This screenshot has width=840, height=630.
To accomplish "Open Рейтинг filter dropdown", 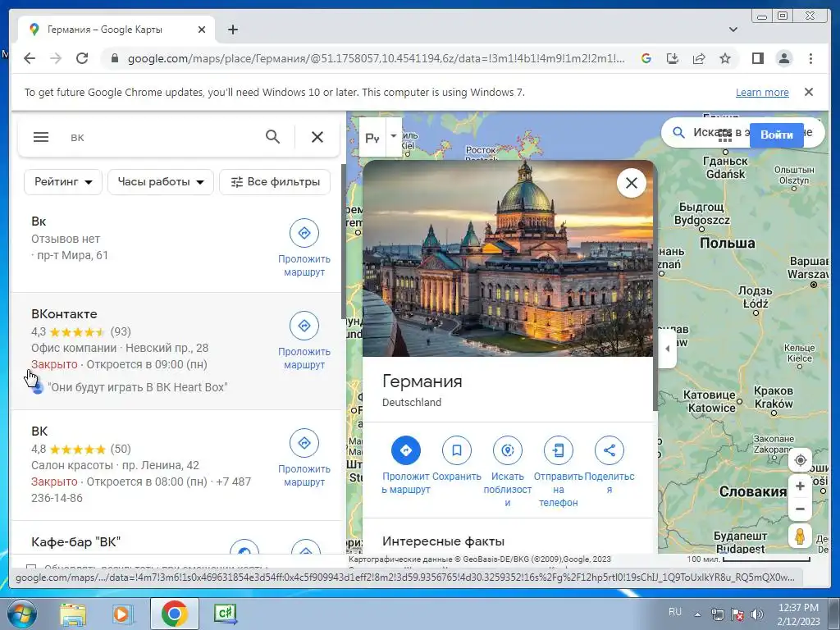I will (x=63, y=182).
